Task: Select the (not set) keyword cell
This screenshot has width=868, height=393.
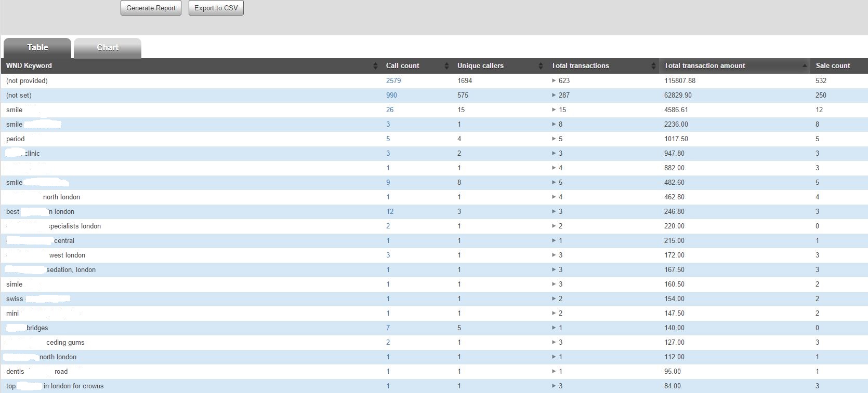Action: click(19, 95)
